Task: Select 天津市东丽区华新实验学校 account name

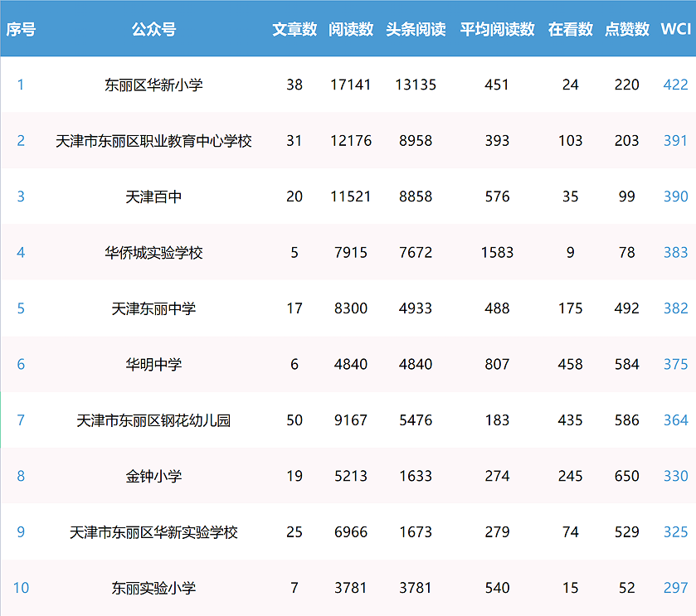Action: 153,532
